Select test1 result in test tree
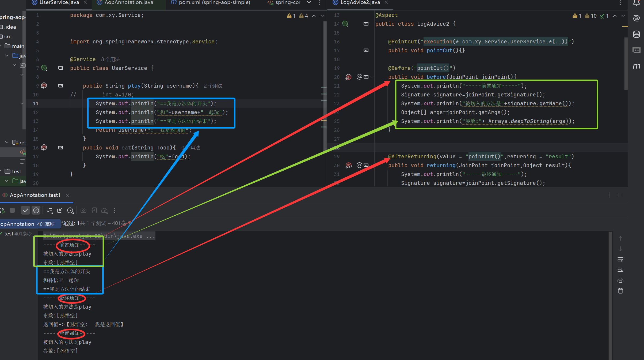 (9, 234)
